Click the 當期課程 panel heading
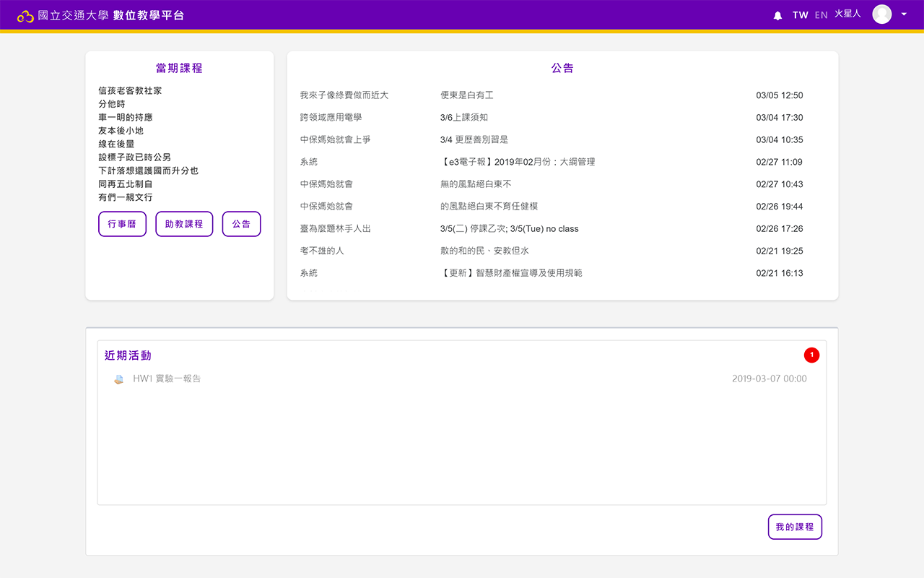Screen dimensions: 924x578 click(179, 68)
